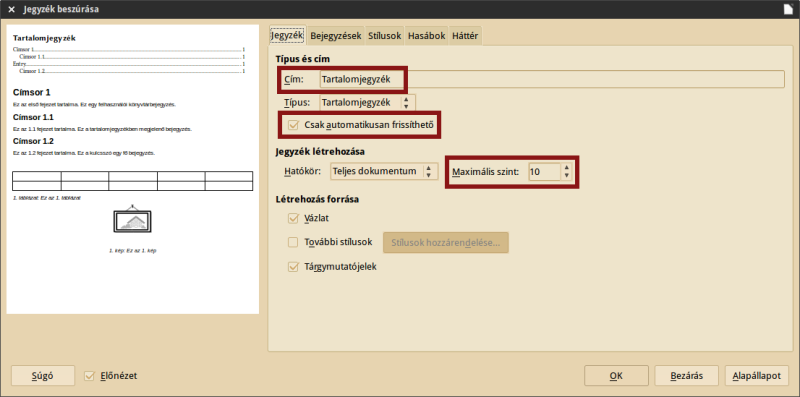Click the Alapállapot button
This screenshot has height=397, width=800.
(x=757, y=376)
